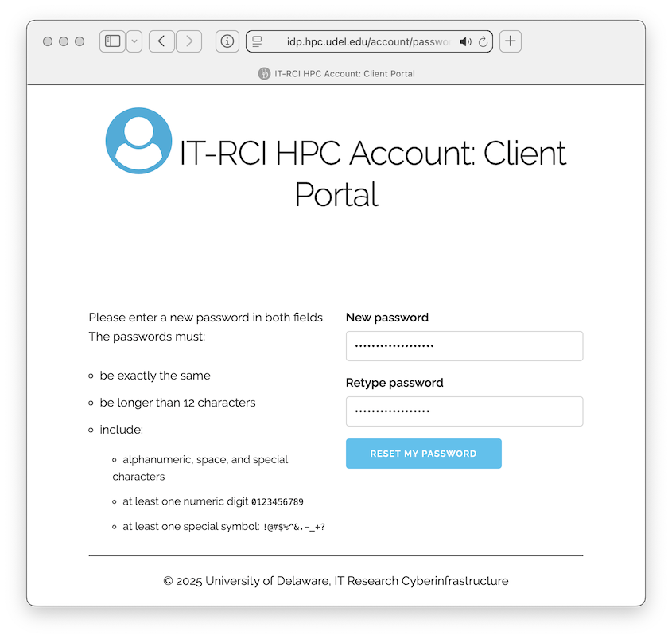Click the tab's favicon

point(264,73)
